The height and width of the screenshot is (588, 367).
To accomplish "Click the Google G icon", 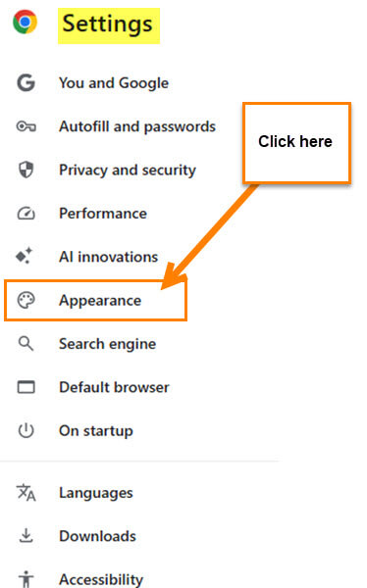I will click(x=26, y=83).
